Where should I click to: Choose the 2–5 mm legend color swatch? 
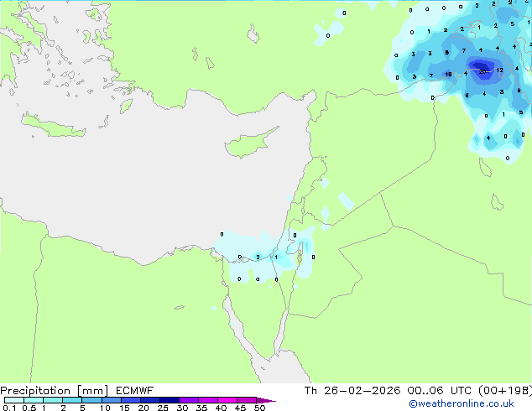coord(72,400)
